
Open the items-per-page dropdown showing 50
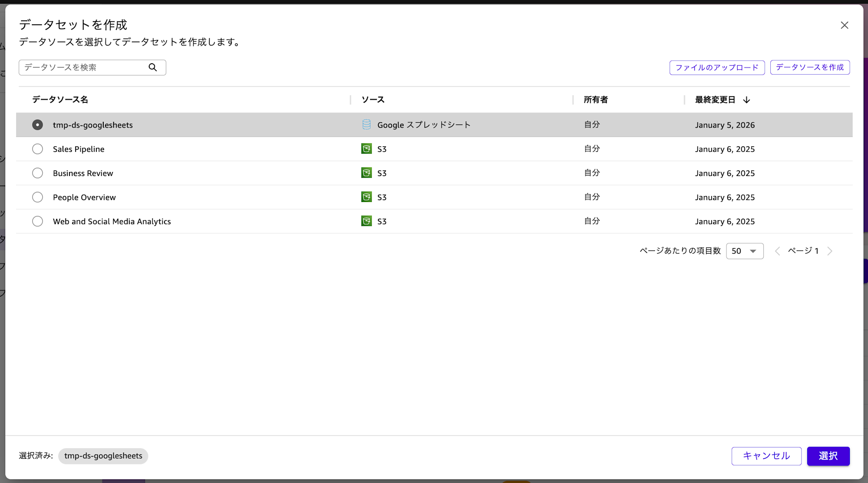point(745,251)
